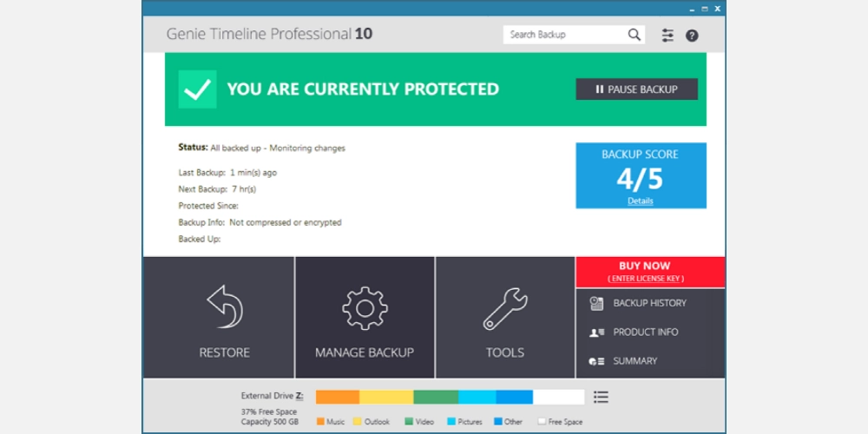Screen dimensions: 868x434
Task: Click the Product Info icon
Action: point(596,332)
